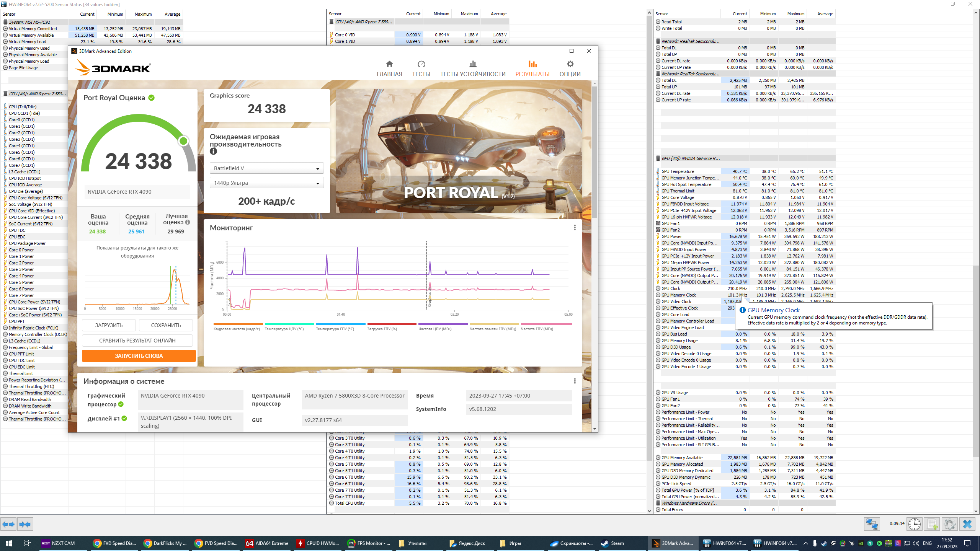Switch to ТЕСТЫ УСТОЙЧИВОСТИ tab

pyautogui.click(x=473, y=68)
